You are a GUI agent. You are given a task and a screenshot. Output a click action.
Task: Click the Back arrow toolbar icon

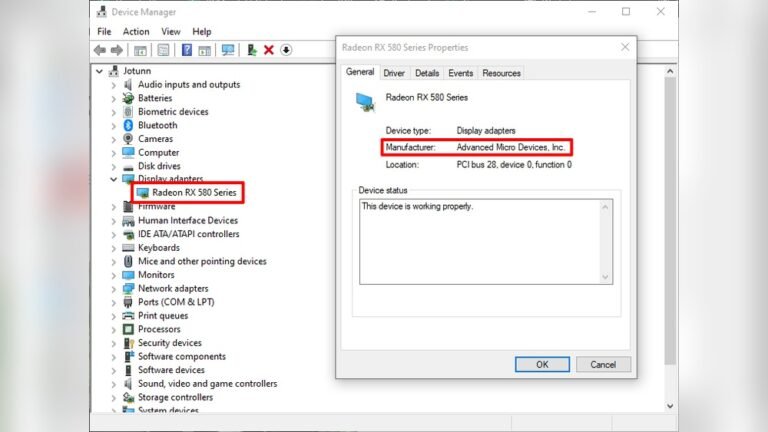(100, 50)
